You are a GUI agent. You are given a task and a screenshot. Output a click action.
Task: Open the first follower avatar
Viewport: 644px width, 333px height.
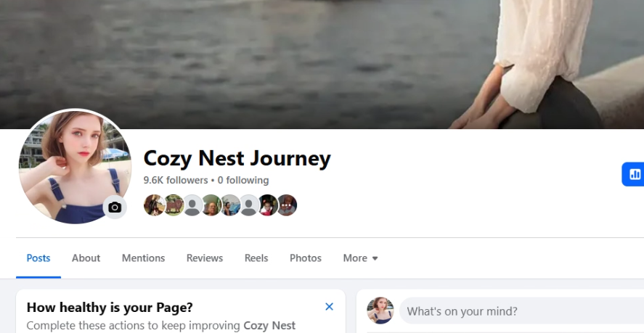tap(154, 205)
